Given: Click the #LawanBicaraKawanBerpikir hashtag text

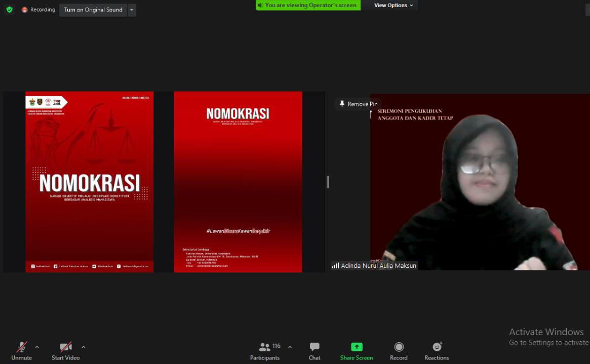Looking at the screenshot, I should point(238,231).
